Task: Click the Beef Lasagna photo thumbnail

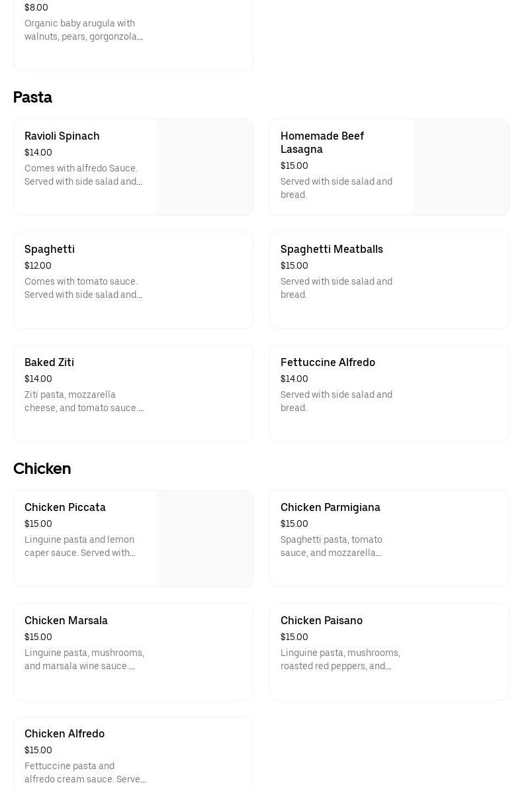Action: click(x=461, y=167)
